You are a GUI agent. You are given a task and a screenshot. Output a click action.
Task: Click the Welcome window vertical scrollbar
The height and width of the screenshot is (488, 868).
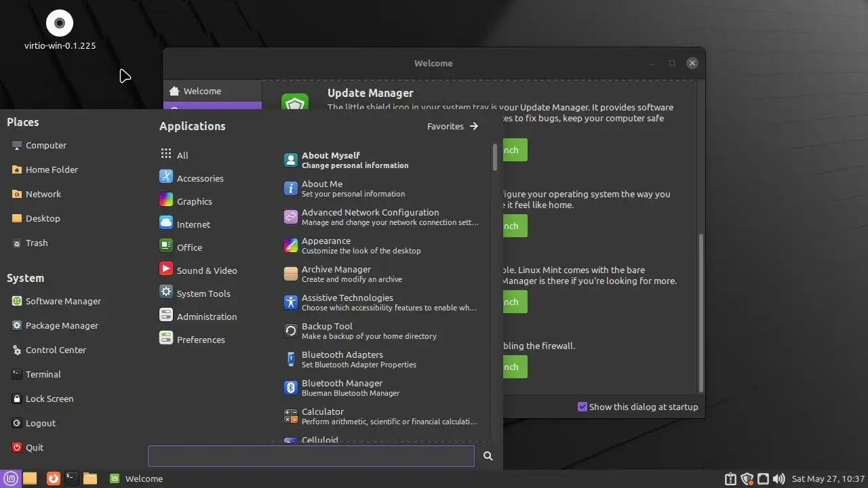coord(701,312)
